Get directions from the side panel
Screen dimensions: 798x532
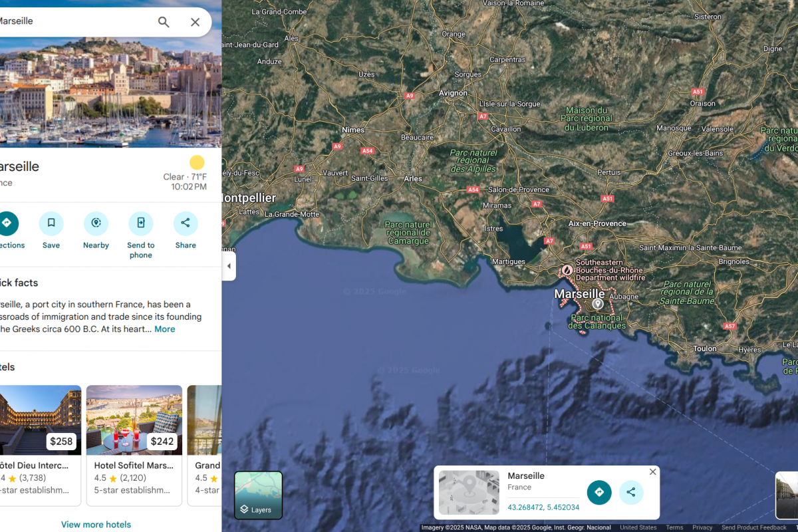8,223
